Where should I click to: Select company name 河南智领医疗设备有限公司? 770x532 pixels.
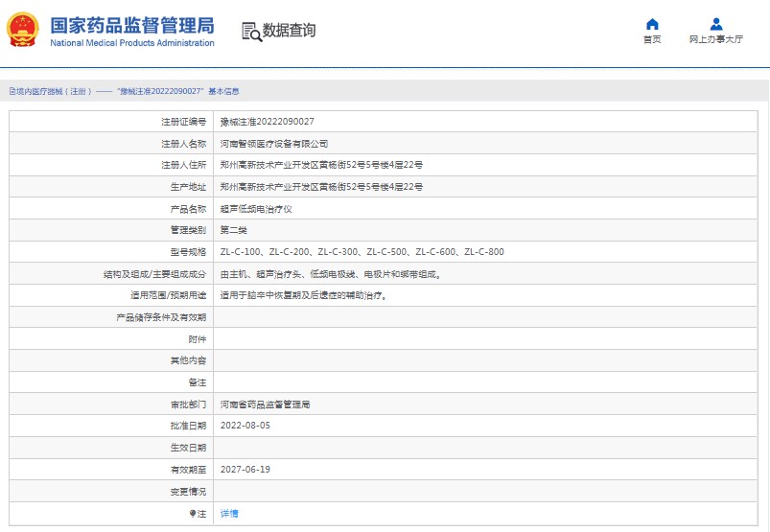tap(274, 144)
